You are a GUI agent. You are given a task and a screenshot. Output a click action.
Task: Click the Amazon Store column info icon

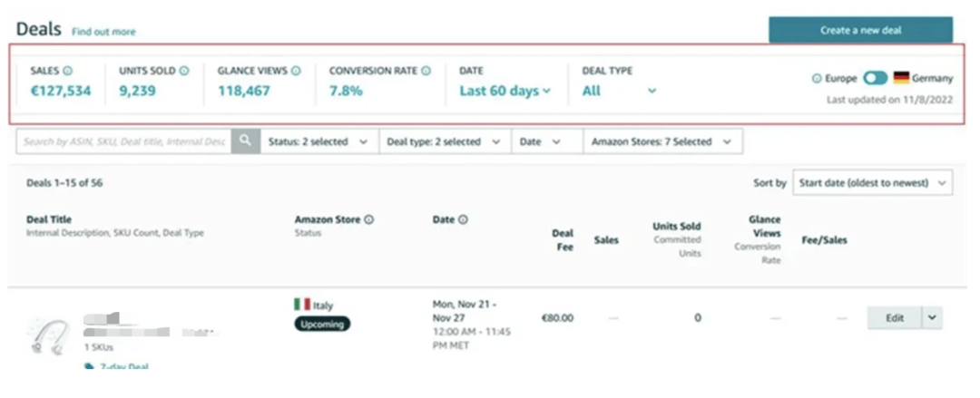coord(369,219)
